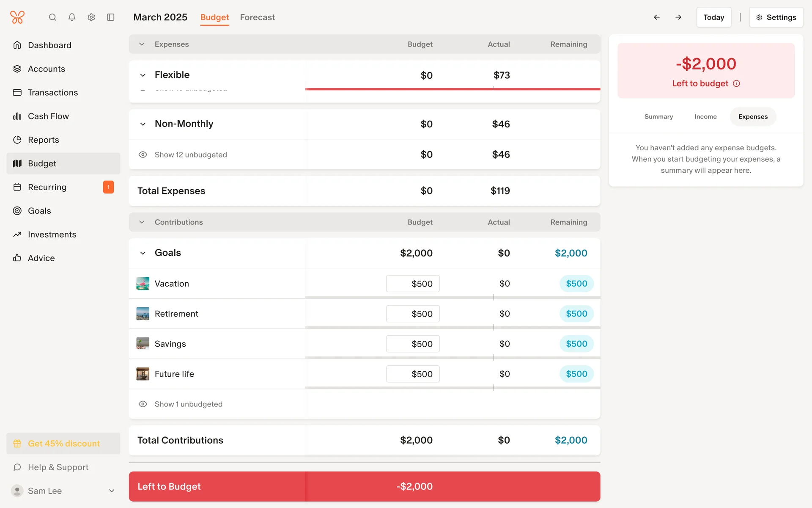Click Get 45% discount link

[63, 443]
